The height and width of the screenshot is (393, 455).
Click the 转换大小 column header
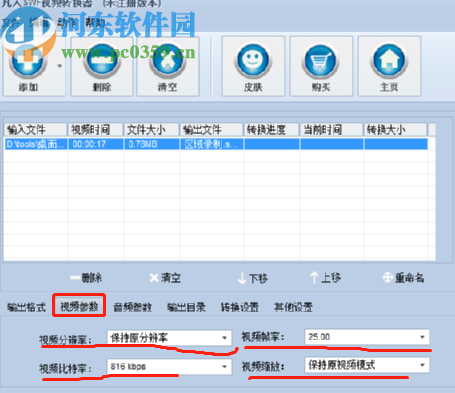[396, 130]
